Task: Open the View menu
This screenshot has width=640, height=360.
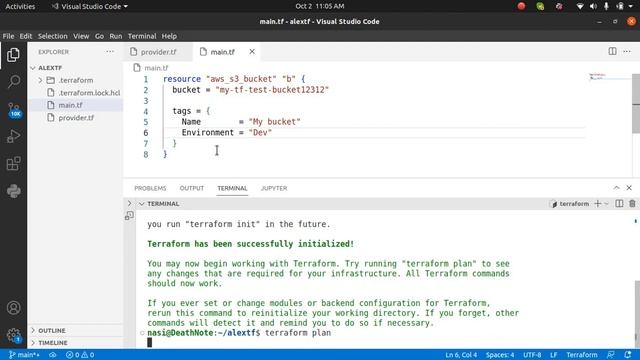Action: [x=81, y=36]
